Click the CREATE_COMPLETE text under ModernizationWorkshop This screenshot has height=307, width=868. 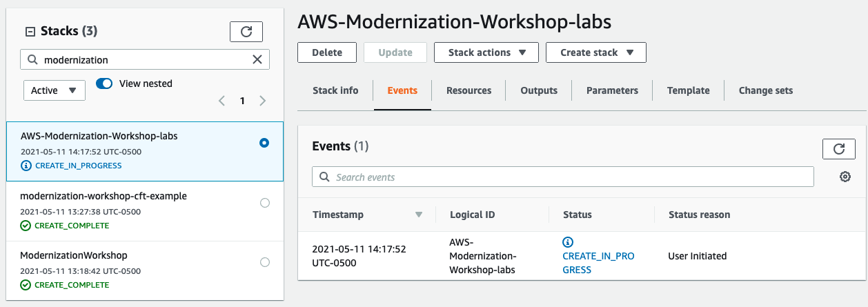pos(72,285)
